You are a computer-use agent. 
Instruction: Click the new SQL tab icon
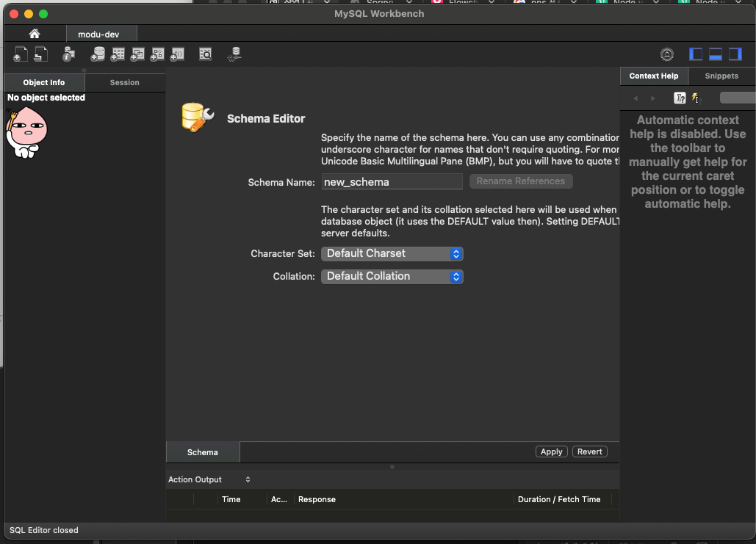point(21,54)
